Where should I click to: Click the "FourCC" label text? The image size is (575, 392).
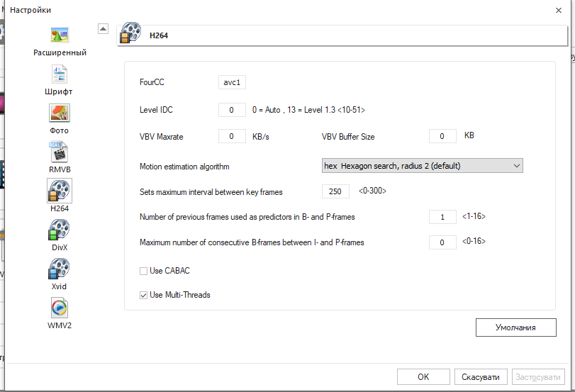152,82
